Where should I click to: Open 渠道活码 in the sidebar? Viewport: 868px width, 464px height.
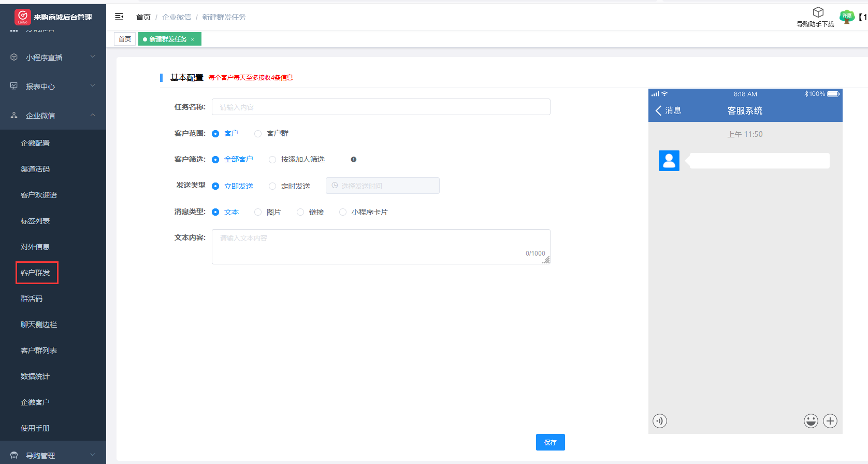(35, 169)
